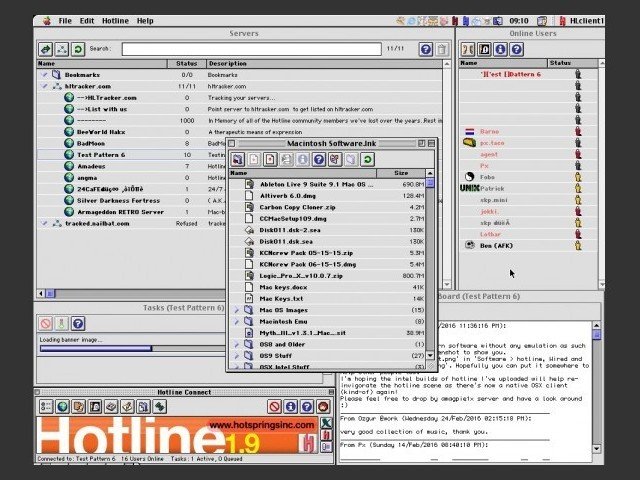Viewport: 640px width, 480px height.
Task: Select user Fobo in Online Users
Action: tap(529, 177)
